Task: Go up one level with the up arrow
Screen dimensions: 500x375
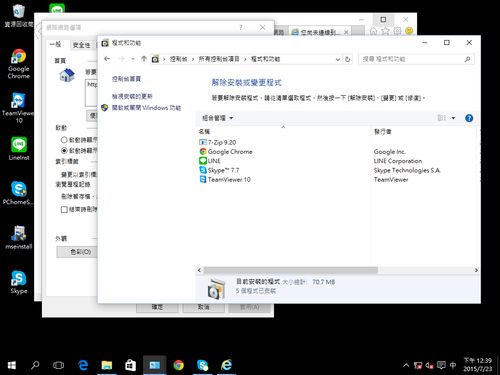Action: (x=144, y=59)
